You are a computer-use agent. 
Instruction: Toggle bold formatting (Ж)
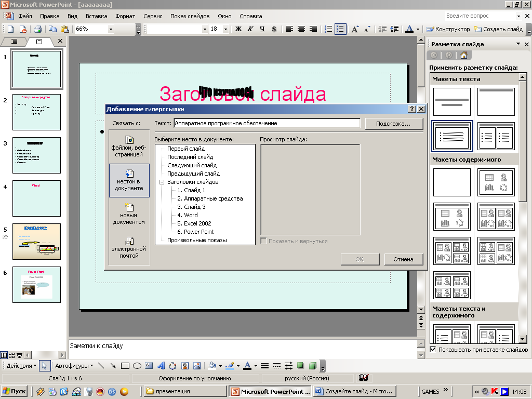pyautogui.click(x=238, y=29)
